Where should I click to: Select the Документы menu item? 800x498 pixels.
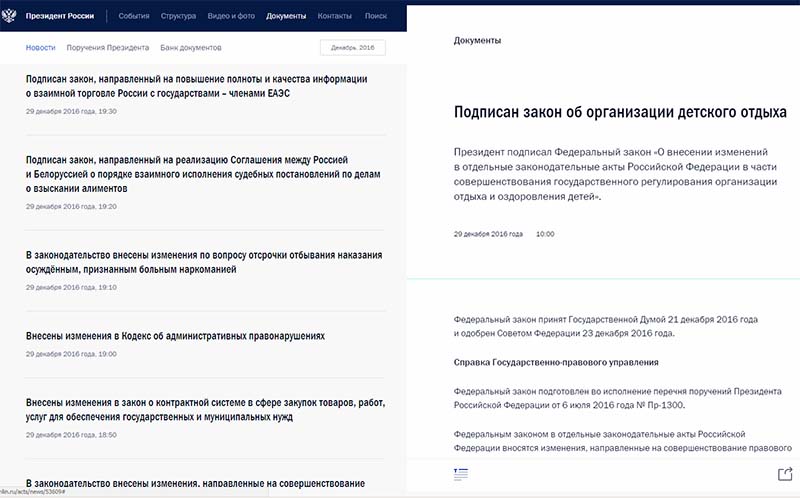(x=286, y=16)
